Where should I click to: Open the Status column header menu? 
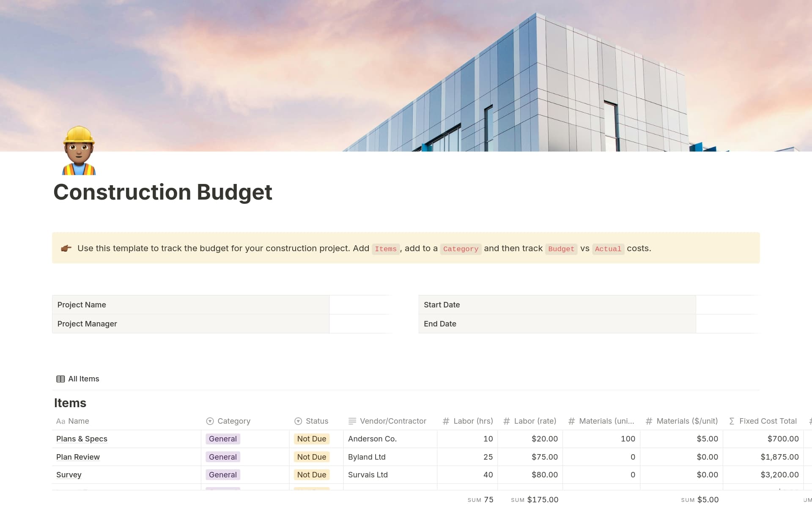point(316,421)
